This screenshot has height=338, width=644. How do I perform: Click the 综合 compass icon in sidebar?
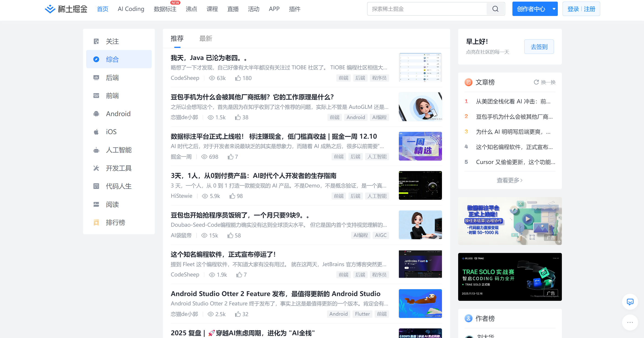tap(96, 59)
